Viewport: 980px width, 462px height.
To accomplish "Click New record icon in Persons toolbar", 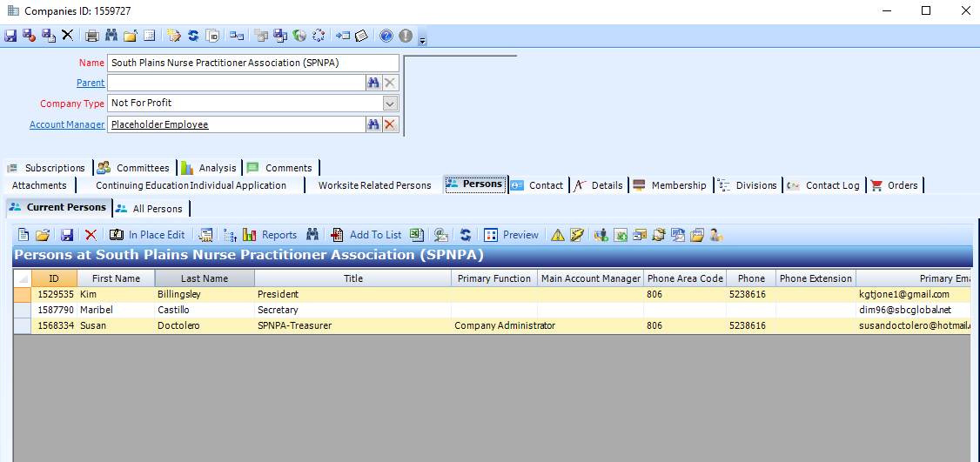I will point(23,235).
